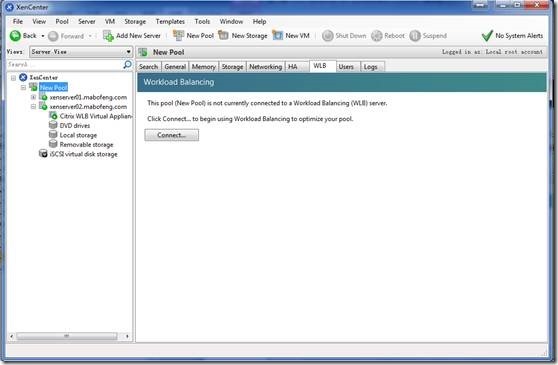Select the DVD drives tree label

click(75, 125)
